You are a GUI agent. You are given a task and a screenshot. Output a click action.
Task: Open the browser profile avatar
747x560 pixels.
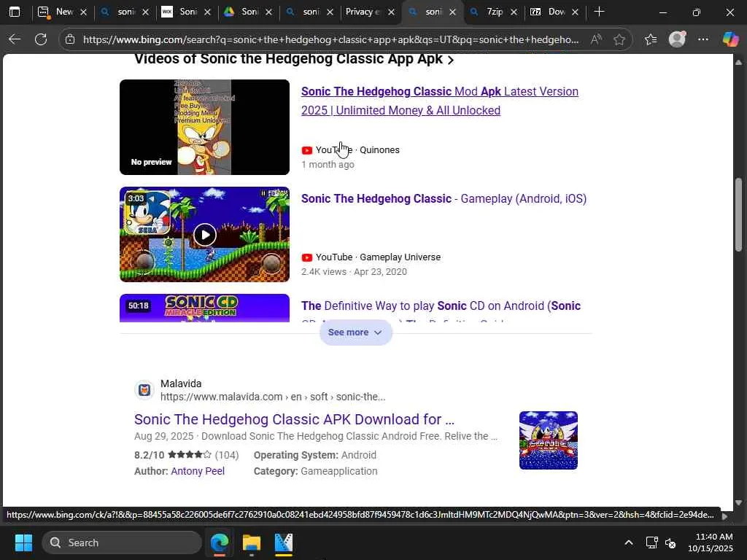click(677, 39)
